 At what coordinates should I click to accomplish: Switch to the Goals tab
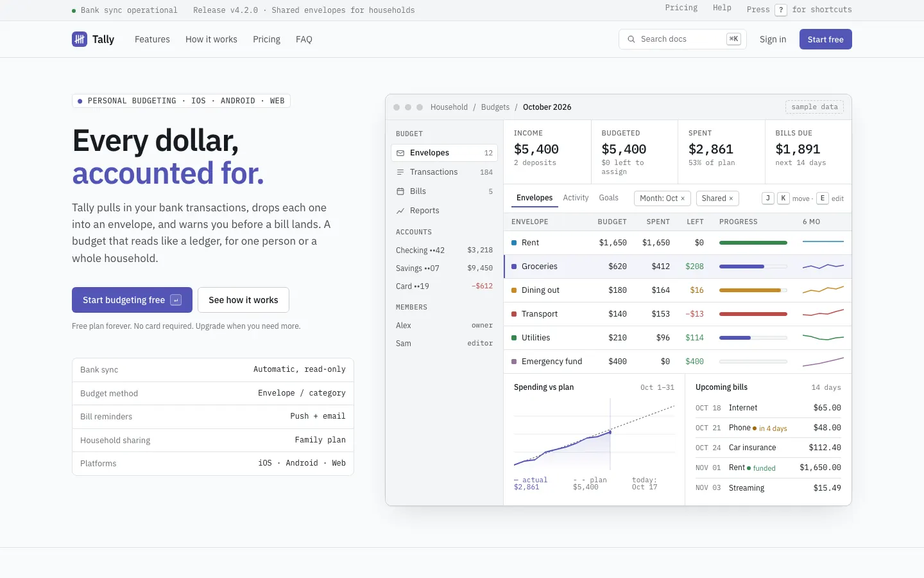click(x=609, y=198)
